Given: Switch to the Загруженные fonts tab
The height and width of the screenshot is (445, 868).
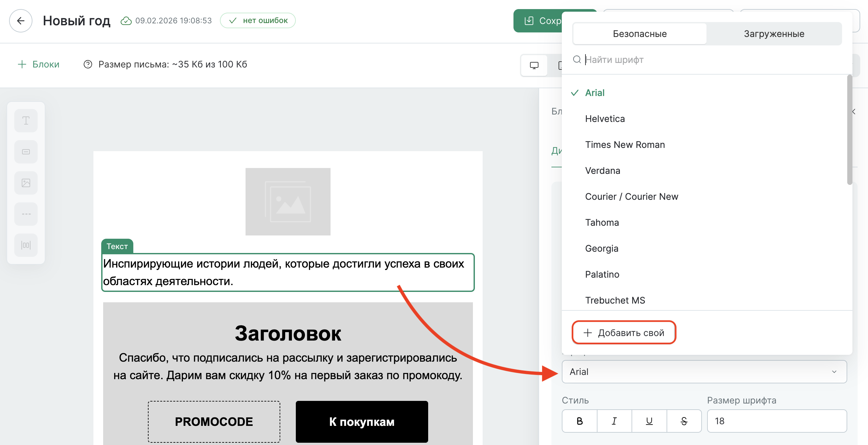Looking at the screenshot, I should pyautogui.click(x=774, y=33).
